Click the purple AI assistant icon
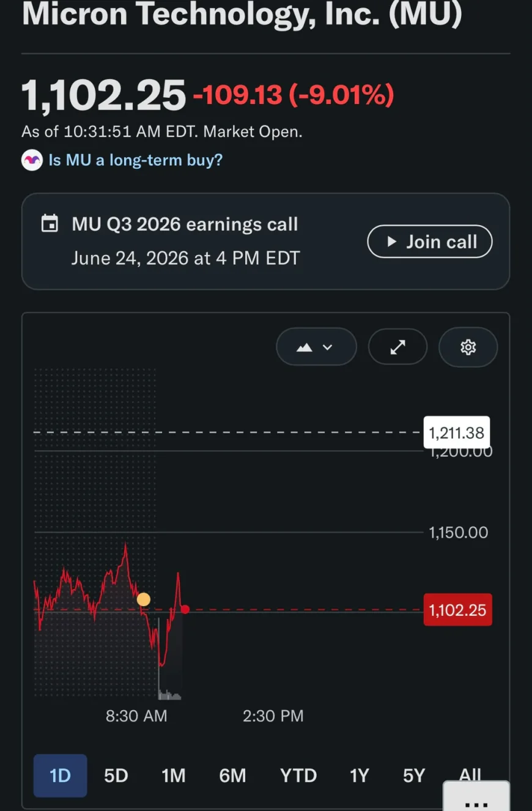Image resolution: width=532 pixels, height=811 pixels. [x=32, y=160]
